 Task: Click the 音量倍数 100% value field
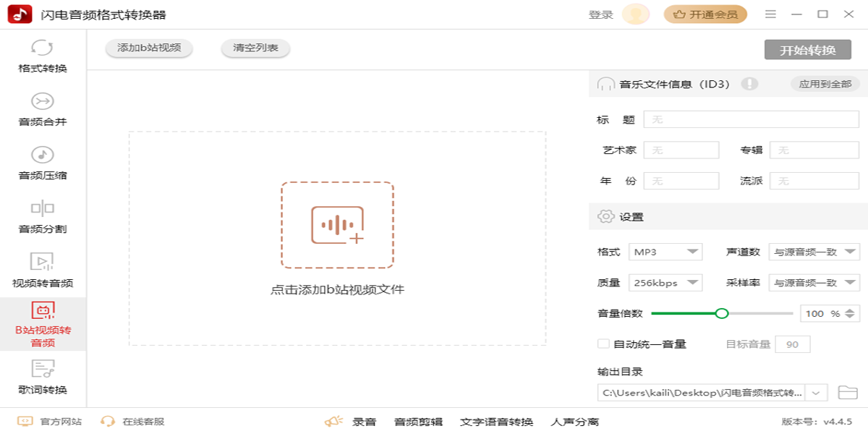click(822, 313)
